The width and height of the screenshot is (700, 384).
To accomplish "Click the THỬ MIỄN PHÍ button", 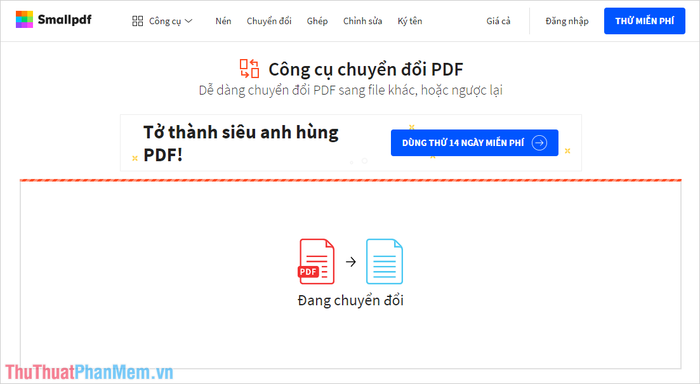I will click(645, 21).
